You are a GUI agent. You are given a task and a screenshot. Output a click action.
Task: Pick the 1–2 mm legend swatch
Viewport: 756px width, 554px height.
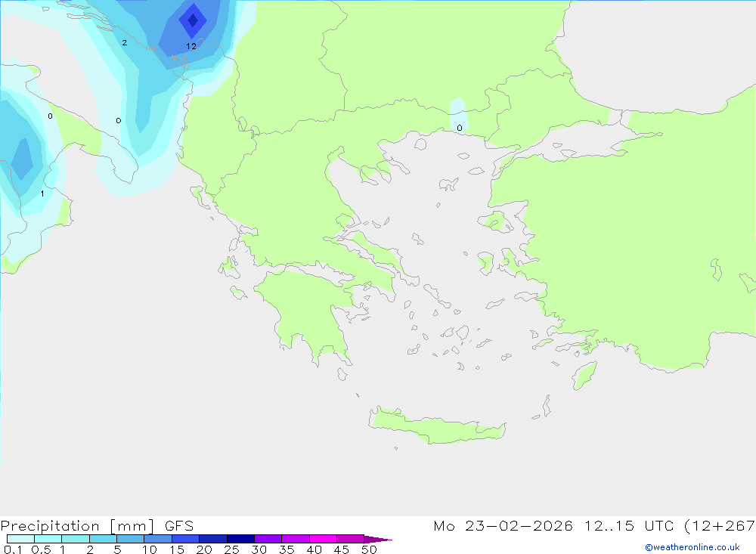pyautogui.click(x=76, y=539)
